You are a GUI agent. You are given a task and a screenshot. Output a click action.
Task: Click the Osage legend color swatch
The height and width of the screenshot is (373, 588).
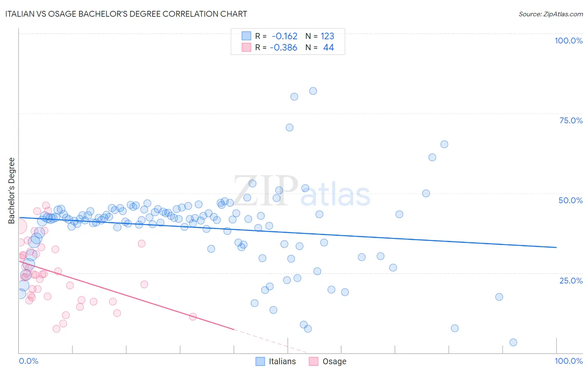click(x=314, y=361)
